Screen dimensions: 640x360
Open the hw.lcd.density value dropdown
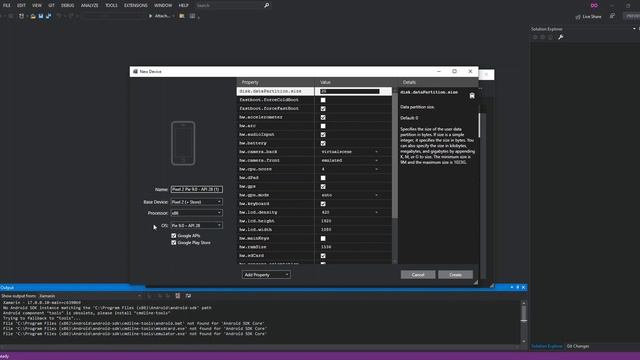coord(376,212)
